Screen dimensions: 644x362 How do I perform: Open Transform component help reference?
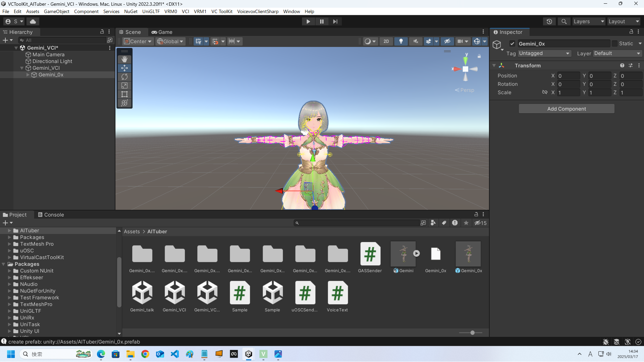pos(622,66)
